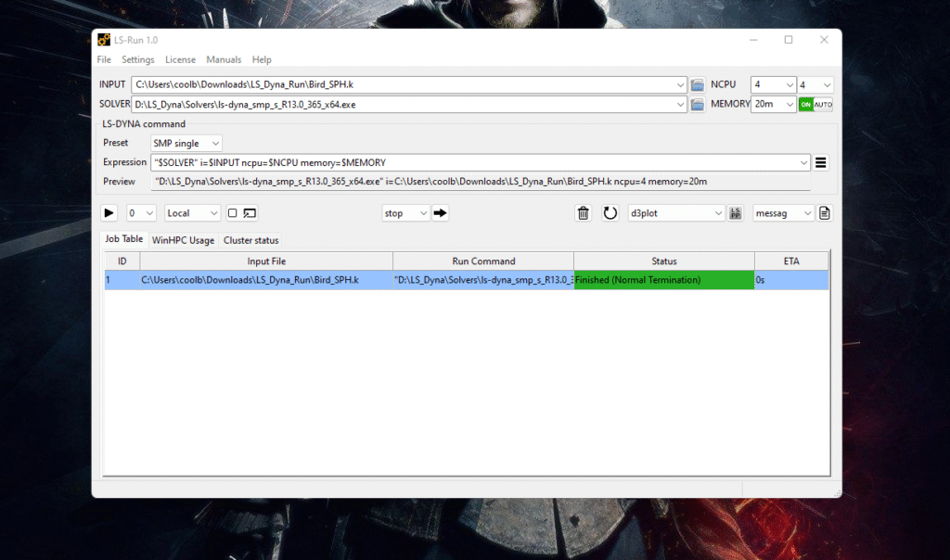Toggle the MEMORY ON/AUTO switch
950x560 pixels.
(815, 105)
